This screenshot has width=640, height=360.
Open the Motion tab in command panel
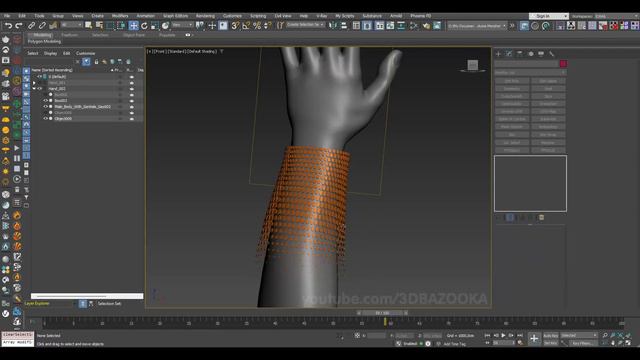pos(531,54)
